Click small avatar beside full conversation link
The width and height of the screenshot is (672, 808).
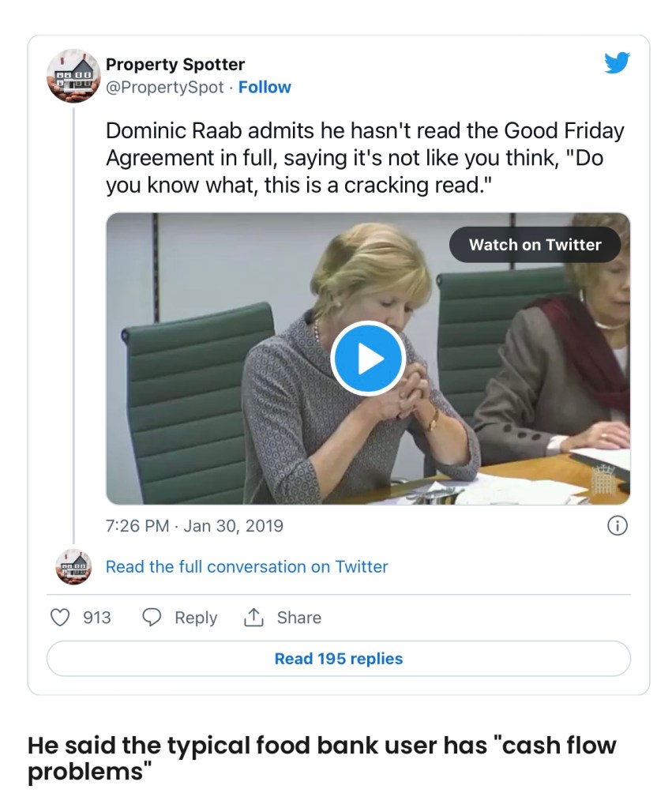point(73,566)
